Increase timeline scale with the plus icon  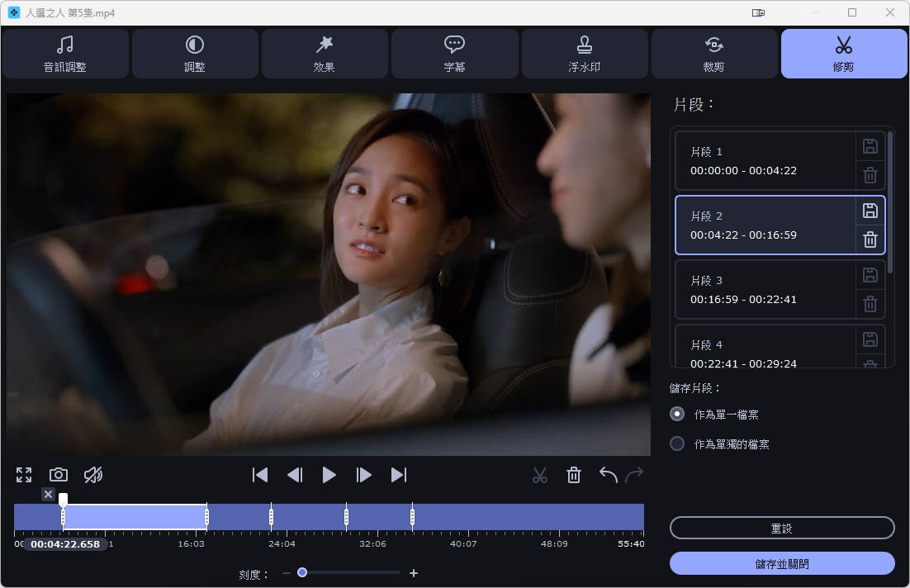click(x=413, y=573)
